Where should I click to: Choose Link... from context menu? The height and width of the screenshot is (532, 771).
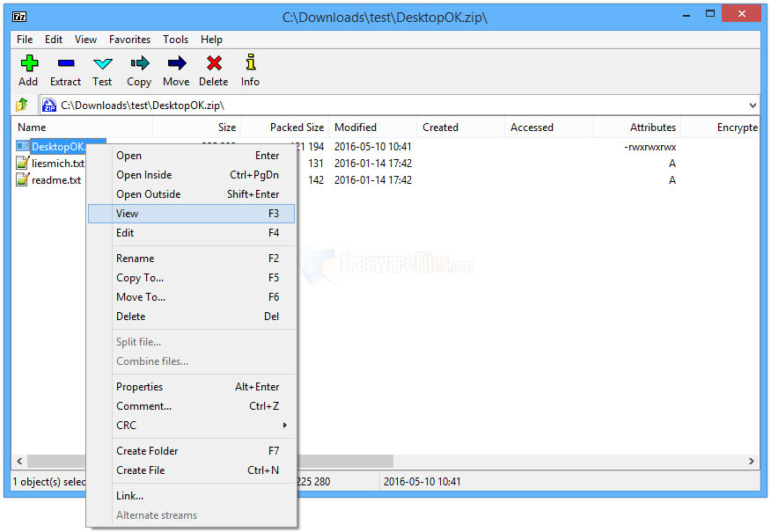click(192, 496)
